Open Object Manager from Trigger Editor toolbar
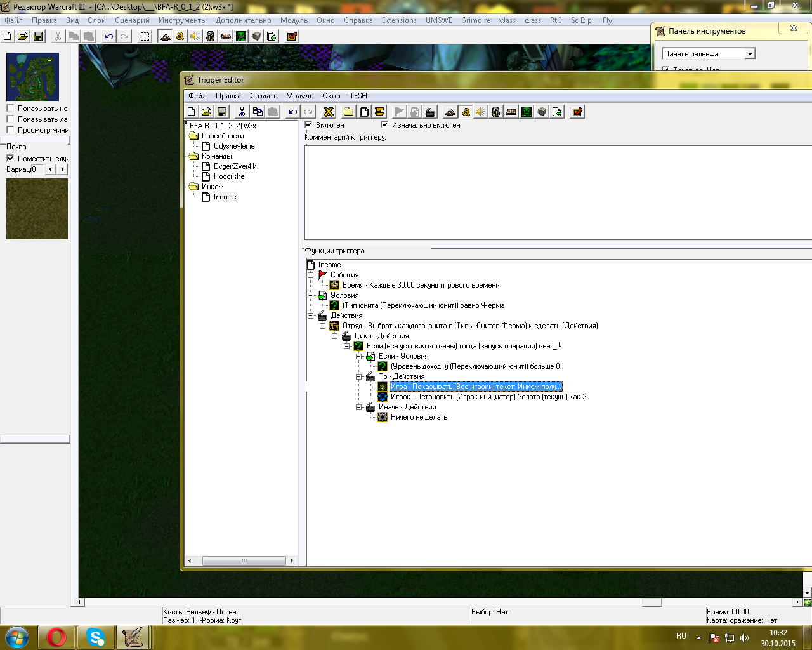812x650 pixels. [x=542, y=112]
